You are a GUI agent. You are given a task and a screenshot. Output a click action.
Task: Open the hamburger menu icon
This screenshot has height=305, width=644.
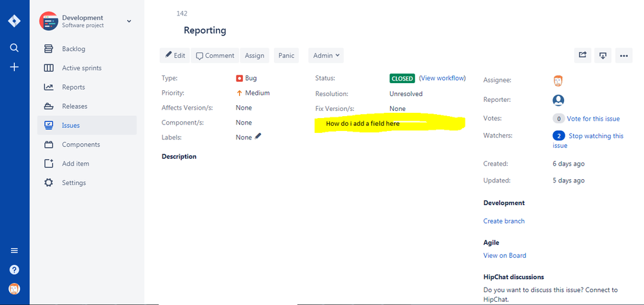click(x=14, y=251)
